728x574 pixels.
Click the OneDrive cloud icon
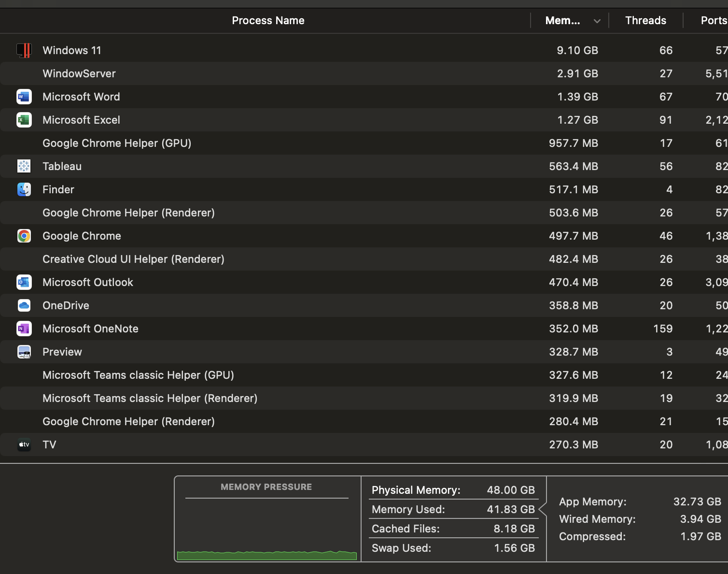point(24,305)
